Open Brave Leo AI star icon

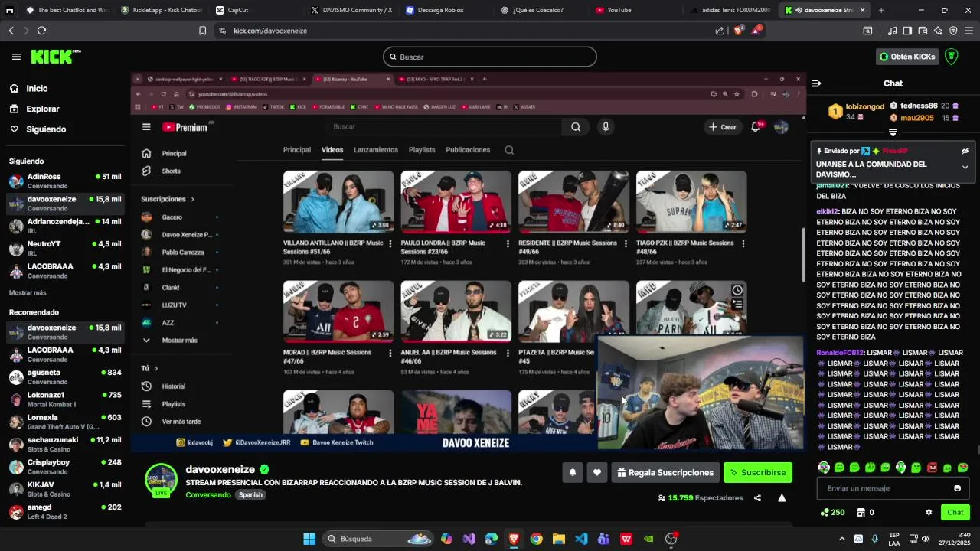[x=938, y=31]
